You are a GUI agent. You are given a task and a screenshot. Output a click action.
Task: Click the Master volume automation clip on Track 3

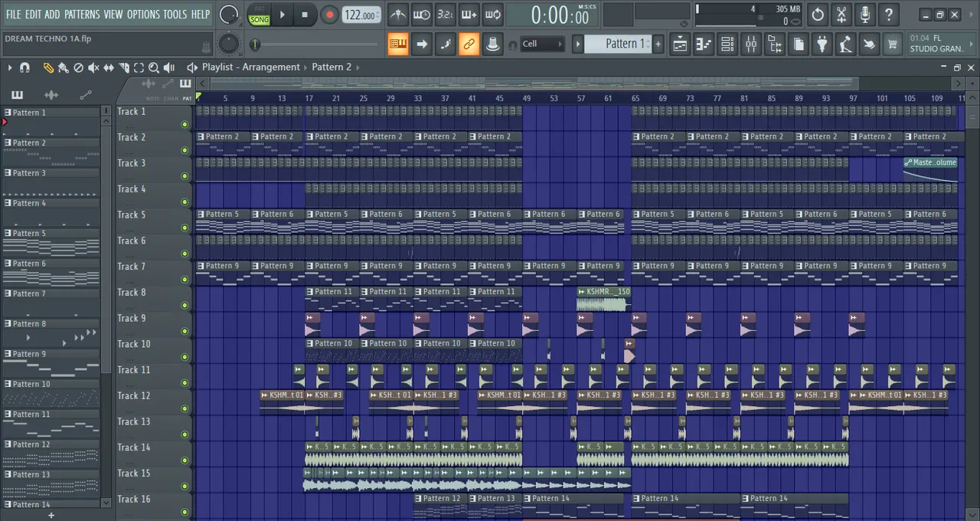click(930, 169)
